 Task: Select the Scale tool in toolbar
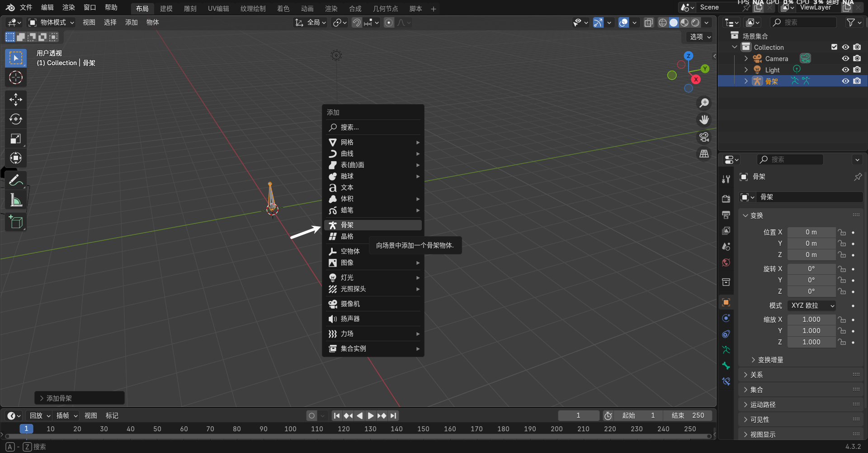(16, 138)
